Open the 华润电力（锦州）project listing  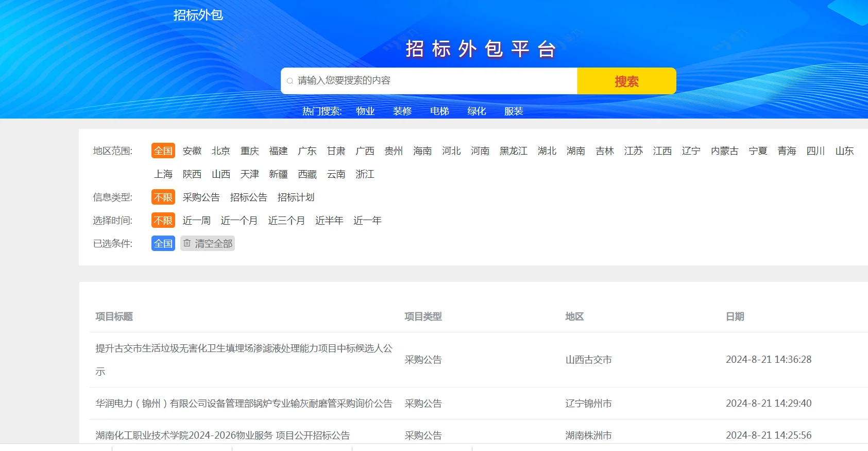[x=244, y=403]
